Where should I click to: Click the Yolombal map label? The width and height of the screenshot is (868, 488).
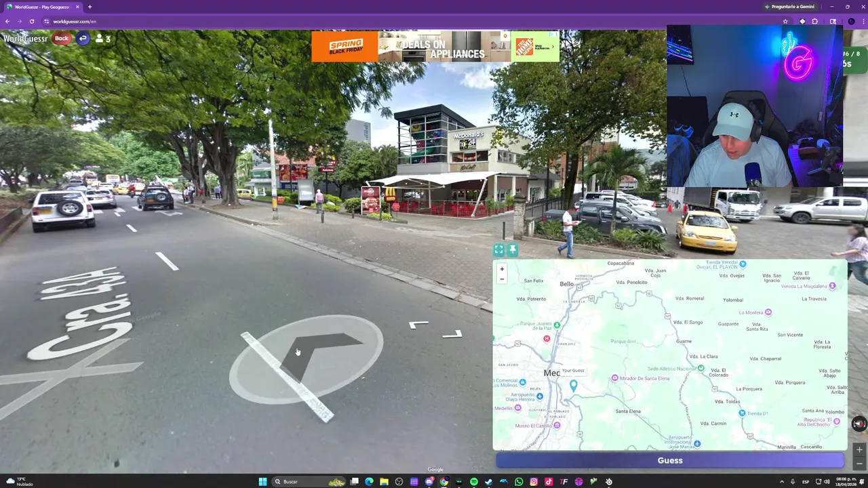coord(733,300)
